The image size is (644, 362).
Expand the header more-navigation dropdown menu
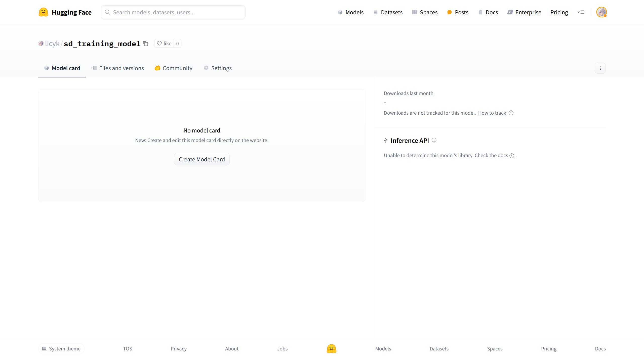pos(581,12)
